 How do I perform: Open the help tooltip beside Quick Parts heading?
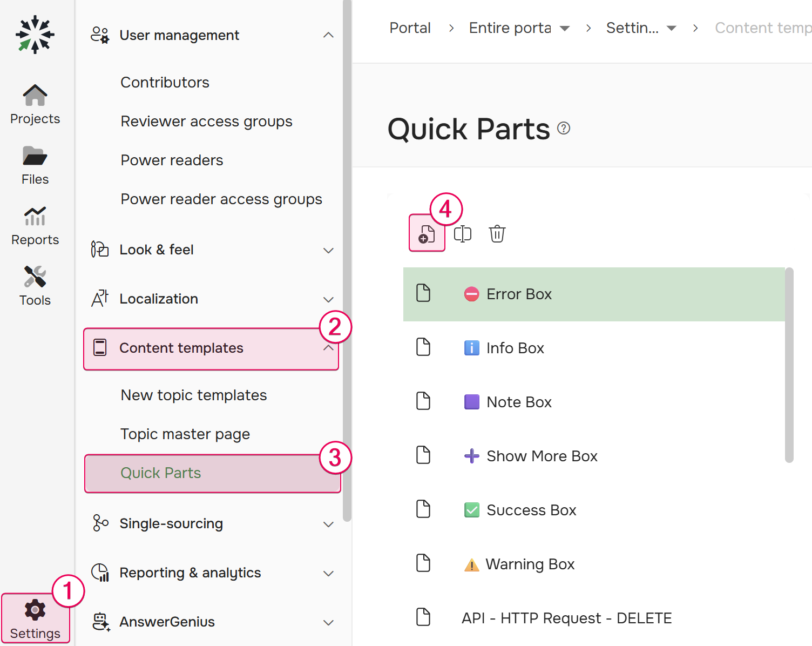point(564,128)
